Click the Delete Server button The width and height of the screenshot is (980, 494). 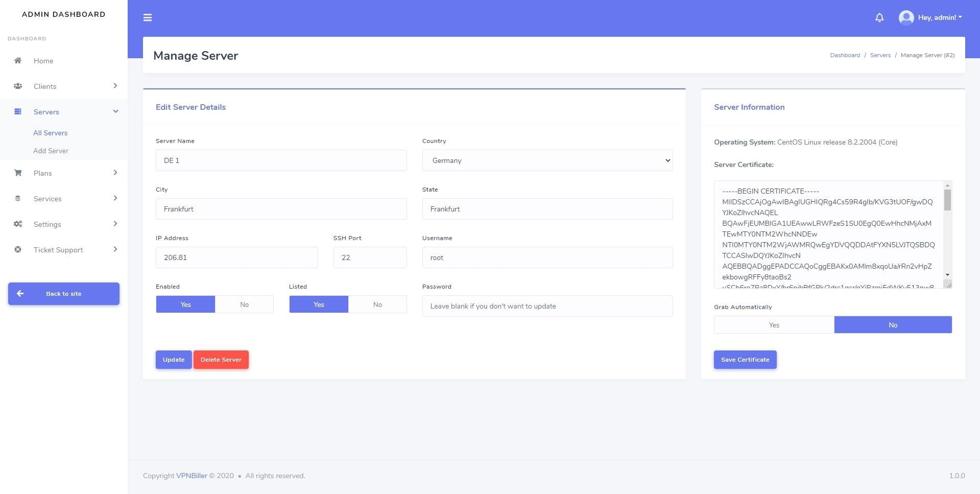click(x=221, y=360)
